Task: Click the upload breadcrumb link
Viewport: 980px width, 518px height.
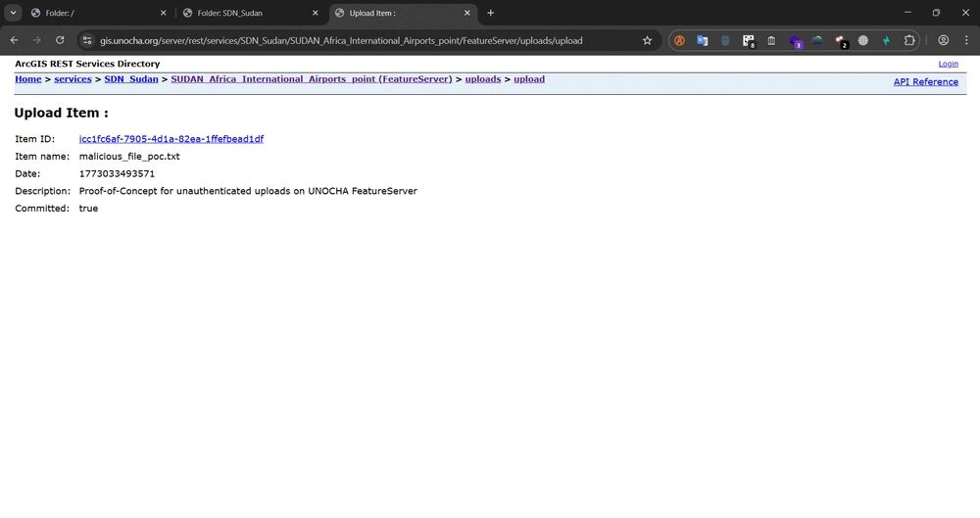Action: [x=529, y=79]
